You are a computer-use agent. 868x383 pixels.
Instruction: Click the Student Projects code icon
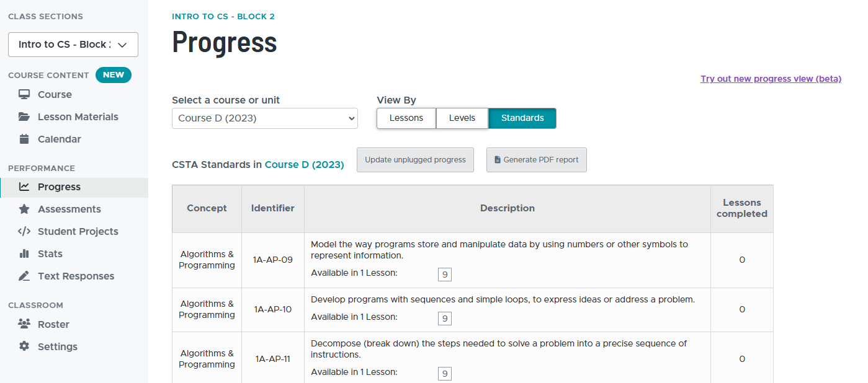24,232
